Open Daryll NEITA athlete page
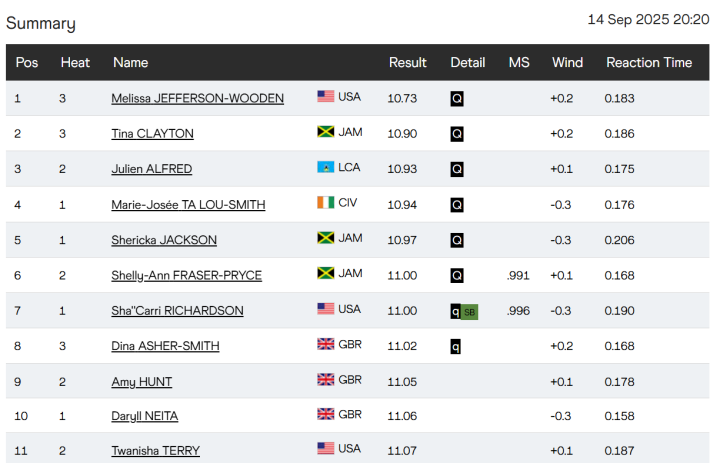The image size is (720, 463). click(x=145, y=416)
